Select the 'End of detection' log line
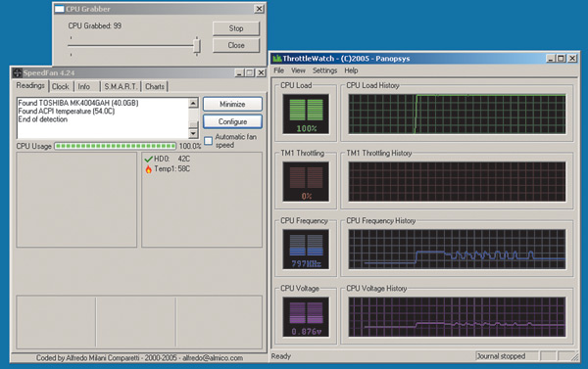Image resolution: width=588 pixels, height=369 pixels. 43,119
